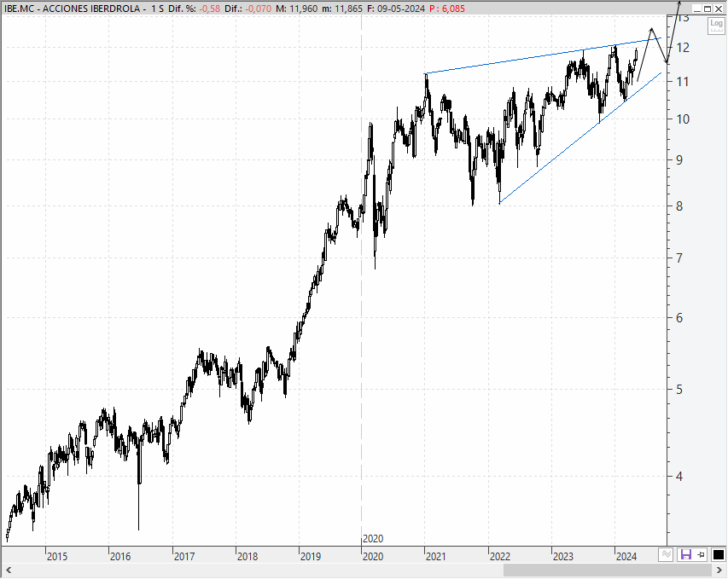728x579 pixels.
Task: Minimize the chart window
Action: (x=697, y=9)
